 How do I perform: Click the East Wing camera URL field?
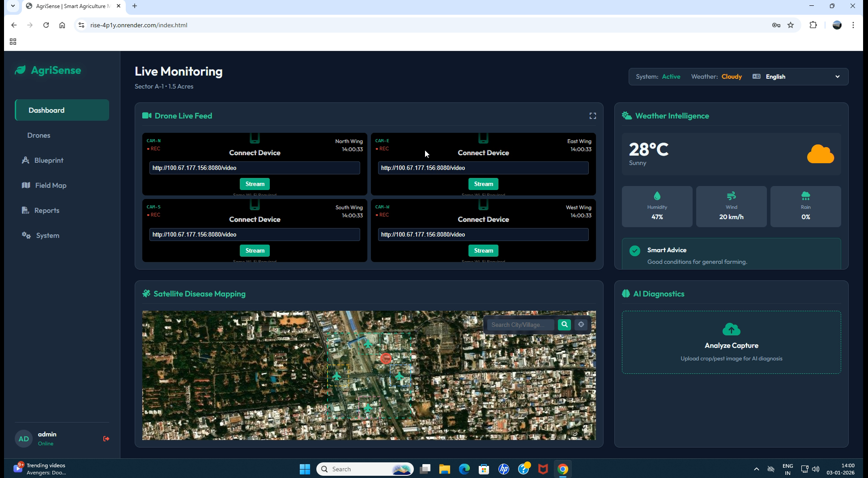coord(483,168)
